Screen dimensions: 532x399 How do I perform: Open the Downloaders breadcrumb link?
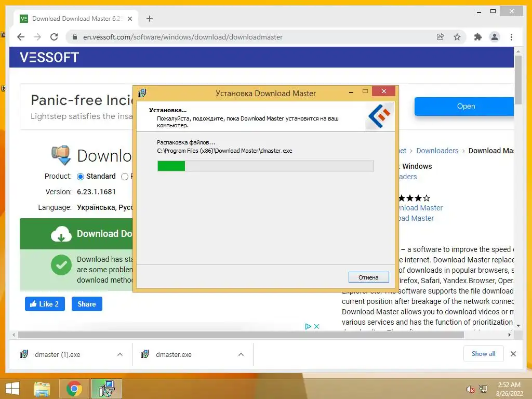(x=437, y=151)
